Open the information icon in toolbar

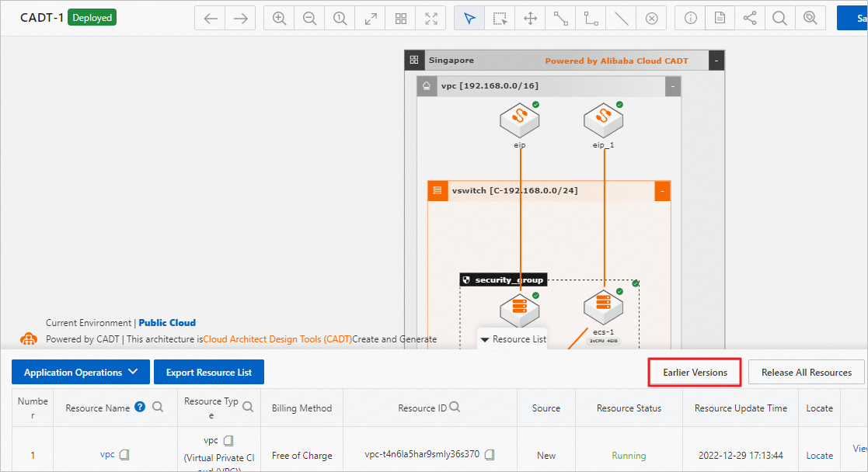click(x=690, y=19)
